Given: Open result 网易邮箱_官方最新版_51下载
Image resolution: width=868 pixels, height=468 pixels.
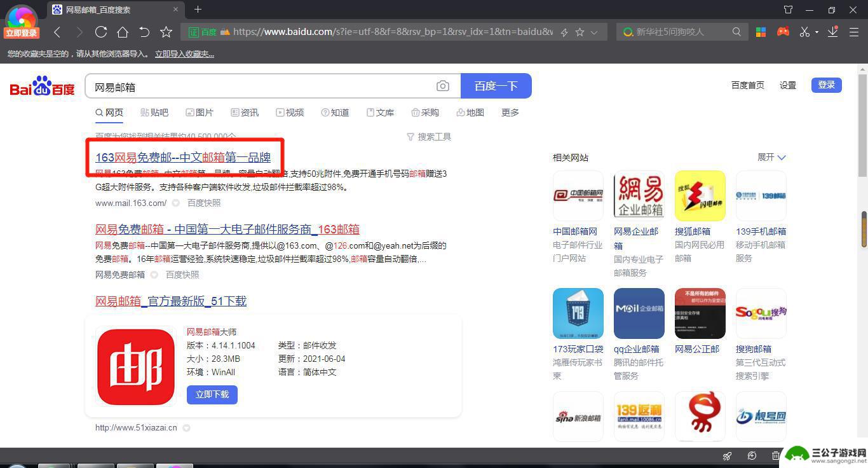Looking at the screenshot, I should tap(171, 301).
